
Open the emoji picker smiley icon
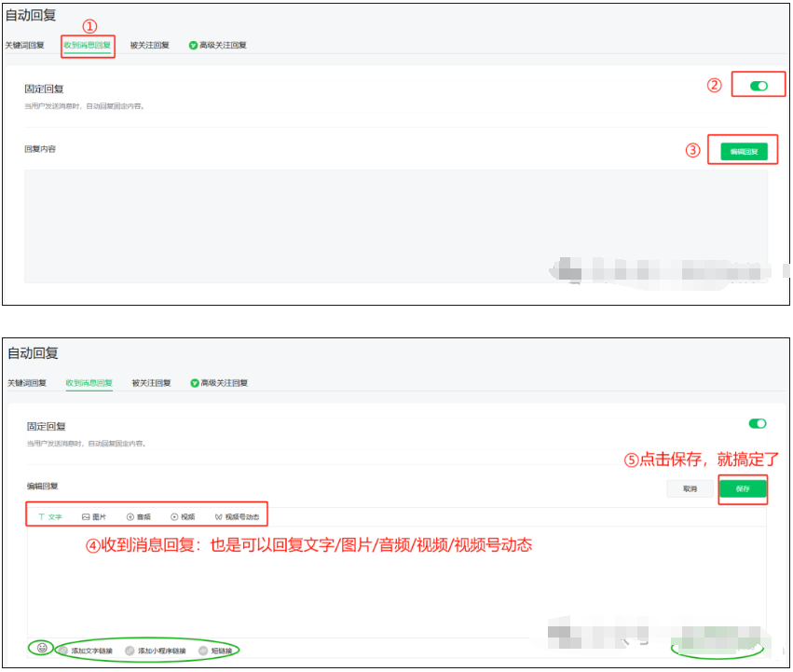coord(42,648)
